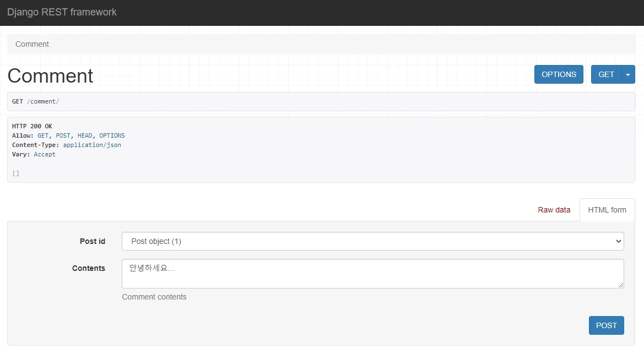
Task: Click the Django REST framework navbar brand
Action: pos(62,12)
